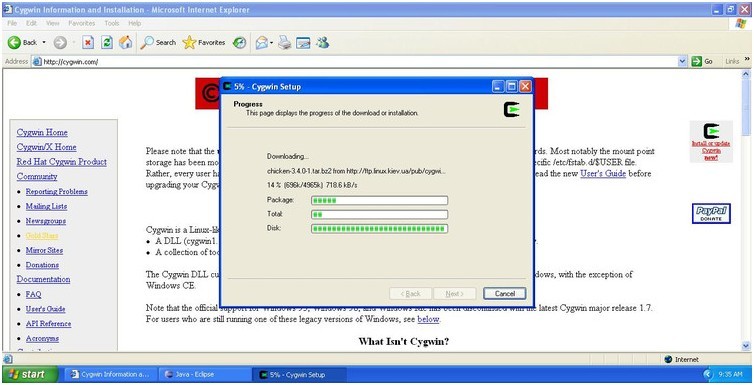Open the Favorites menu

82,23
